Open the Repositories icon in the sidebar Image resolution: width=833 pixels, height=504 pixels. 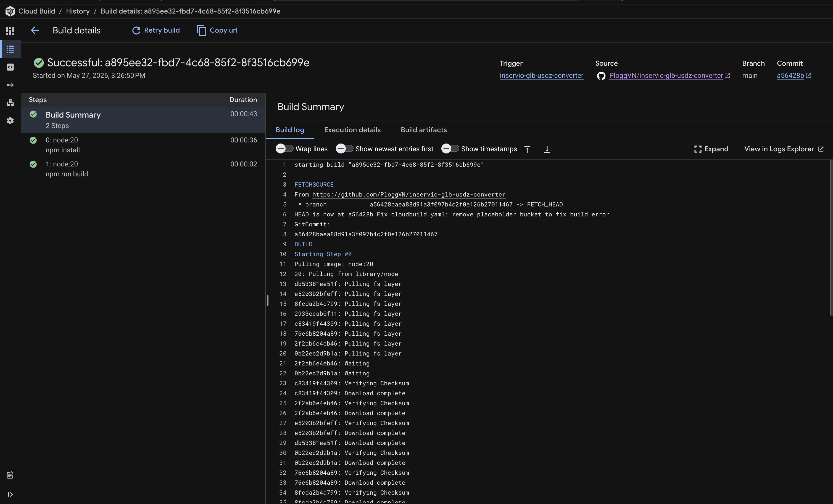coord(10,67)
